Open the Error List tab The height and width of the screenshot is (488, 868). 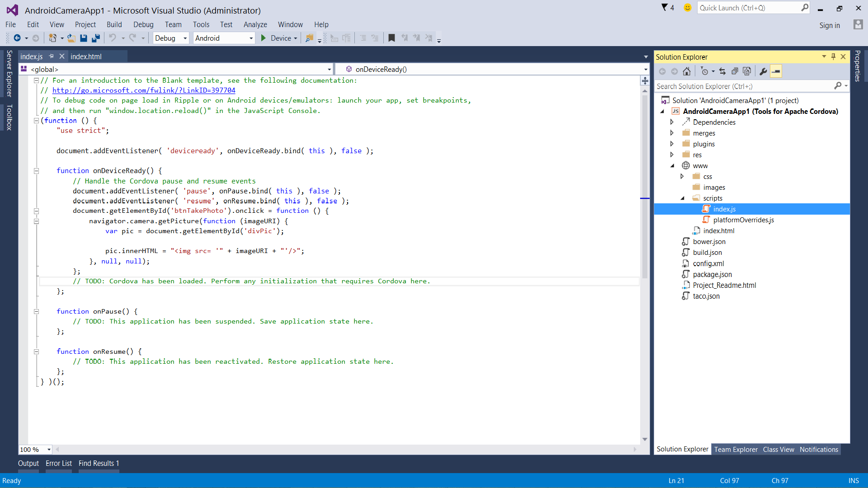59,463
